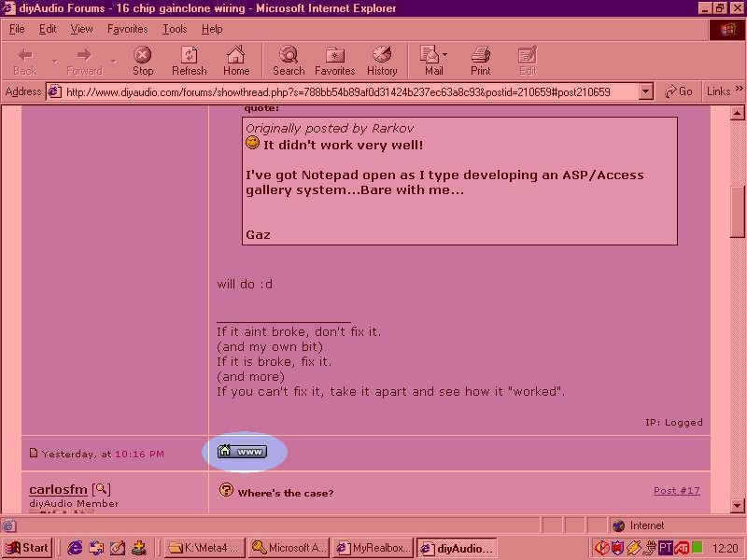Open the Search pane
The image size is (747, 560).
point(289,61)
